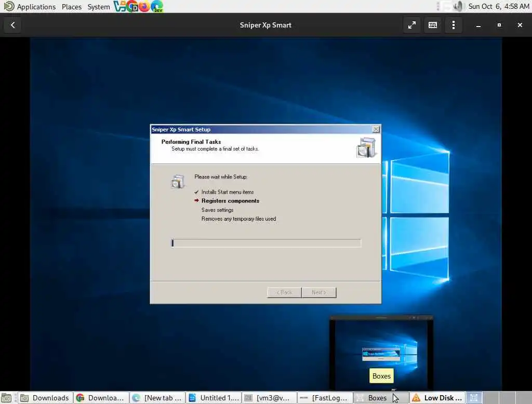Select 'Installs Start menu items' line
This screenshot has width=532, height=404.
228,192
